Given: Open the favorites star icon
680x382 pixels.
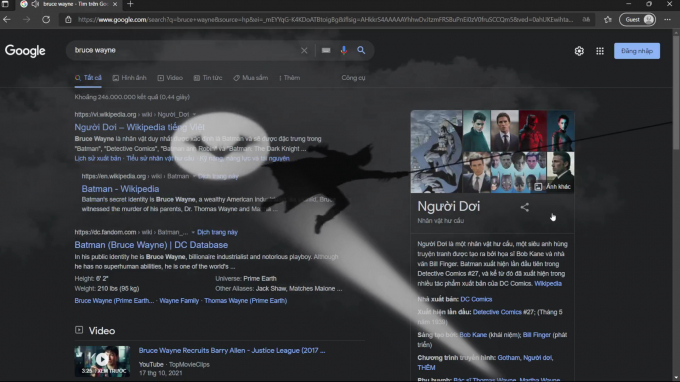Looking at the screenshot, I should point(608,20).
